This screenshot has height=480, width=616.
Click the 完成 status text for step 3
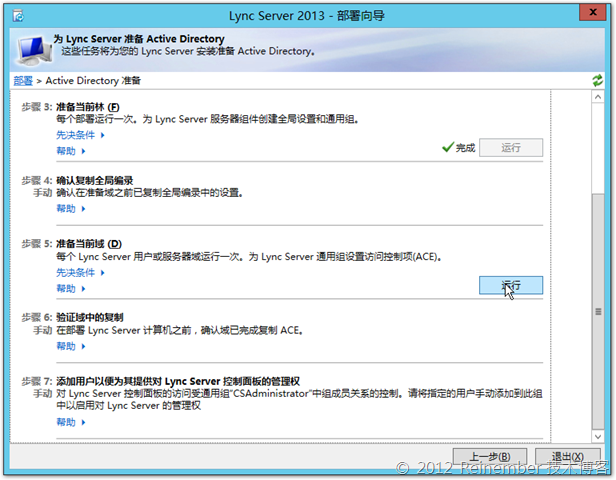466,148
